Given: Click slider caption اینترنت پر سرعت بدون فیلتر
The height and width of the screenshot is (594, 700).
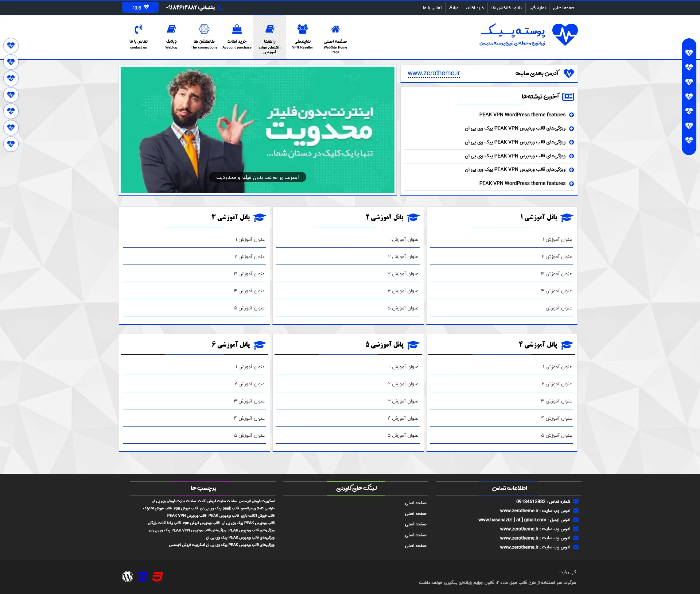Looking at the screenshot, I should [x=257, y=177].
